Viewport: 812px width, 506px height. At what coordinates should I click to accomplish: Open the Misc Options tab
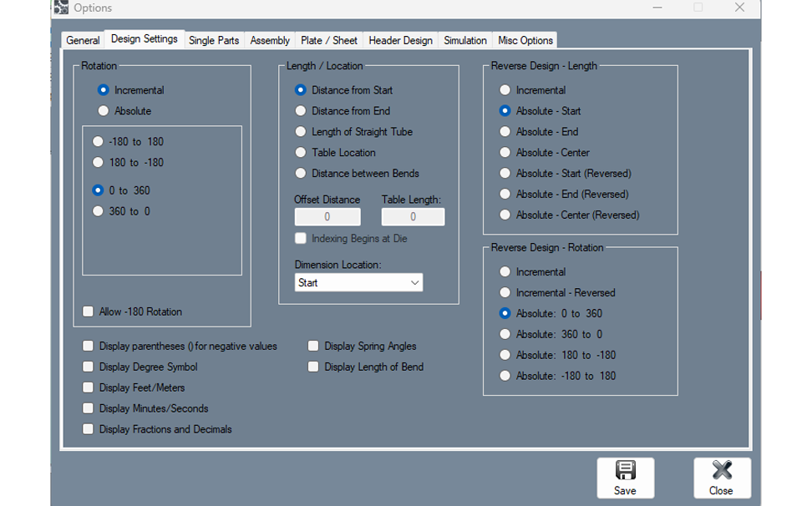coord(525,40)
